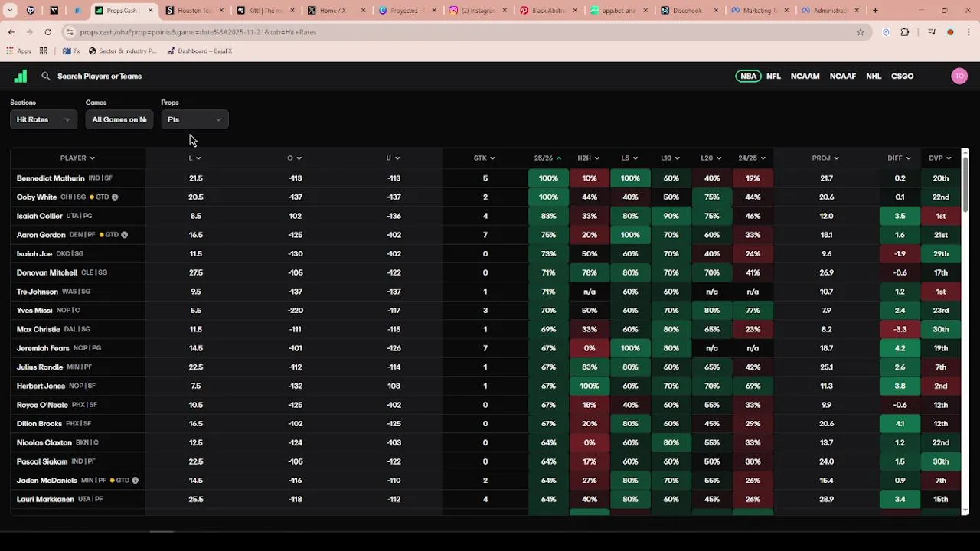980x551 pixels.
Task: Open the Apps grid in bookmarks bar
Action: 19,51
